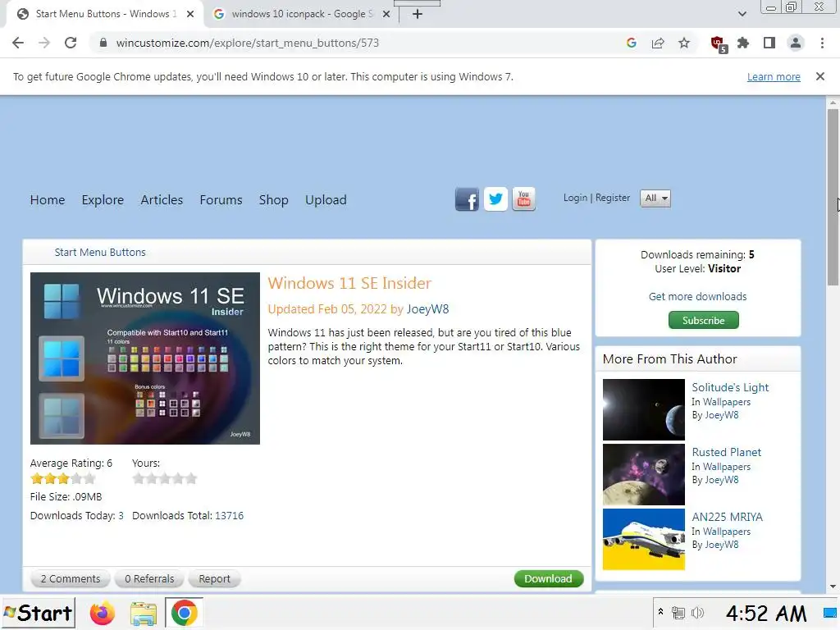Viewport: 840px width, 630px height.
Task: Open the Solitude's Light thumbnail
Action: tap(643, 410)
